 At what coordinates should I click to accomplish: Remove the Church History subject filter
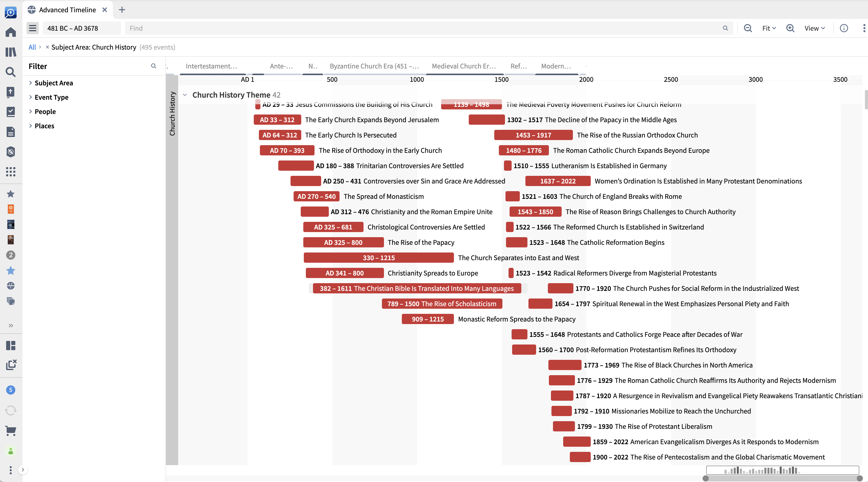(47, 47)
